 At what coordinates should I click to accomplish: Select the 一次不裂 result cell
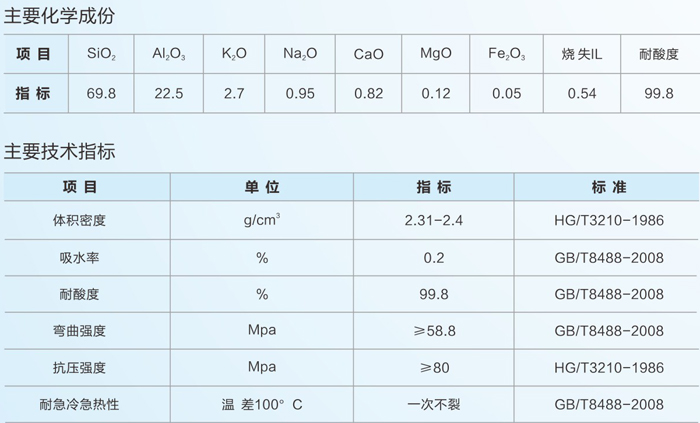434,404
